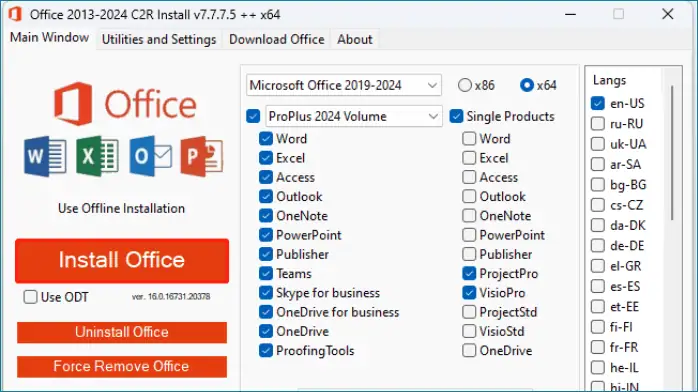Check the et-EE language

(597, 307)
